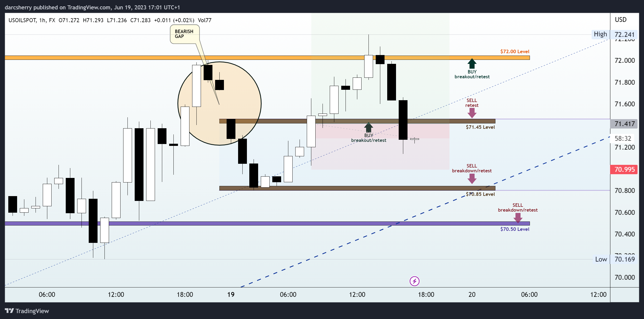Click the Vol77 indicator text in legend
This screenshot has width=644, height=319.
click(x=205, y=20)
